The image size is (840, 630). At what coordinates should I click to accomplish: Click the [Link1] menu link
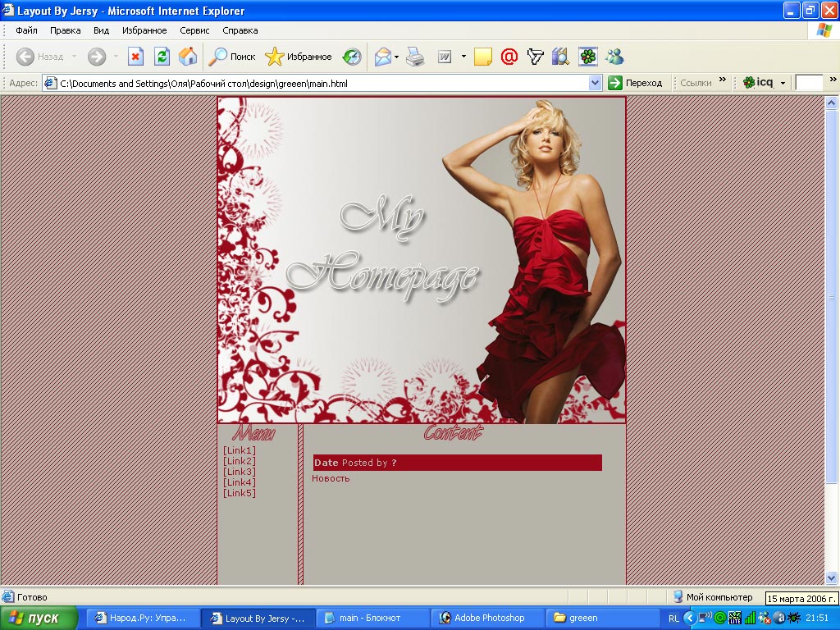[x=240, y=450]
